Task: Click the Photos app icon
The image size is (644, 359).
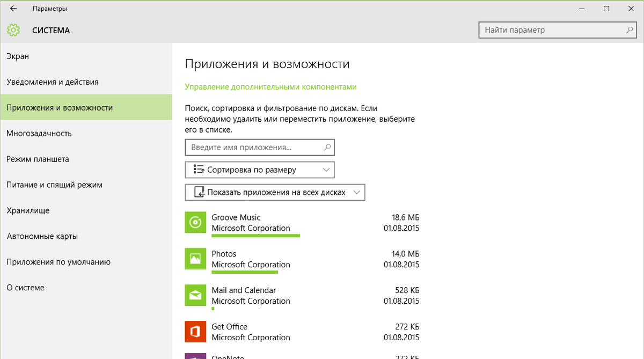Action: pyautogui.click(x=195, y=259)
